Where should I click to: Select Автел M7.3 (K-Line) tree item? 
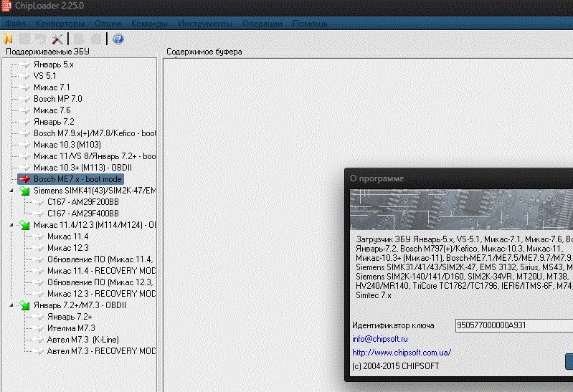(x=82, y=339)
